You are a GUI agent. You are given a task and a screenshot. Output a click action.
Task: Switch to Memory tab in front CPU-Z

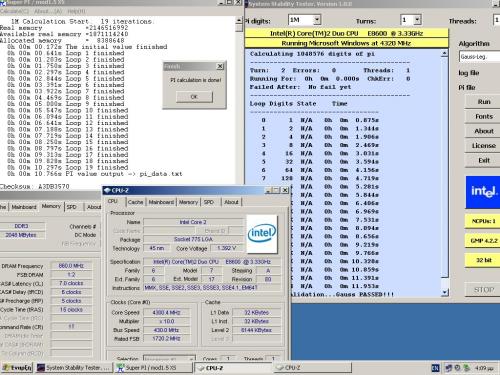click(188, 202)
